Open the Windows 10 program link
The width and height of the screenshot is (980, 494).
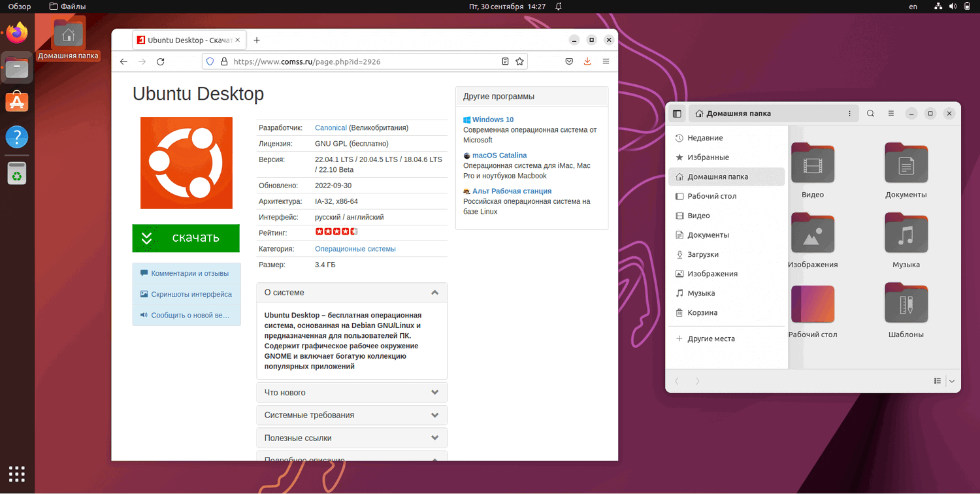(x=493, y=120)
